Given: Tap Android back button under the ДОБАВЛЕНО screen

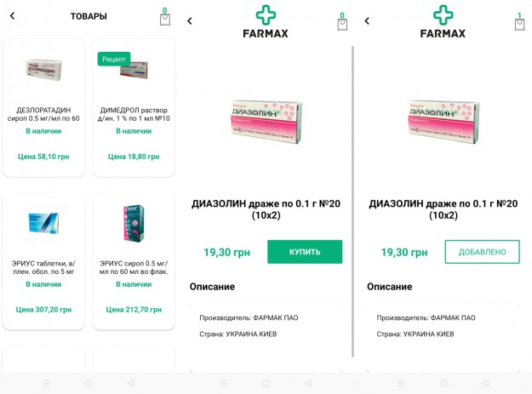Looking at the screenshot, I should [x=485, y=383].
